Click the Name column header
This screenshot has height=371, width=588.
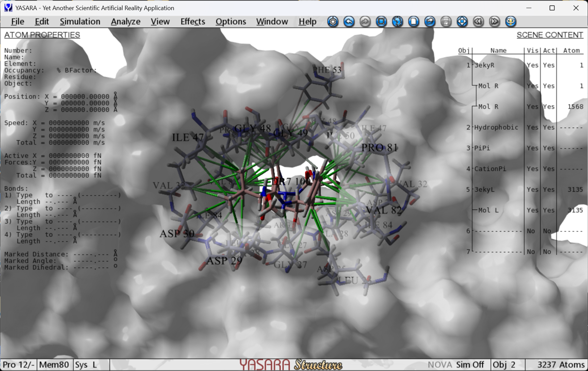coord(498,50)
